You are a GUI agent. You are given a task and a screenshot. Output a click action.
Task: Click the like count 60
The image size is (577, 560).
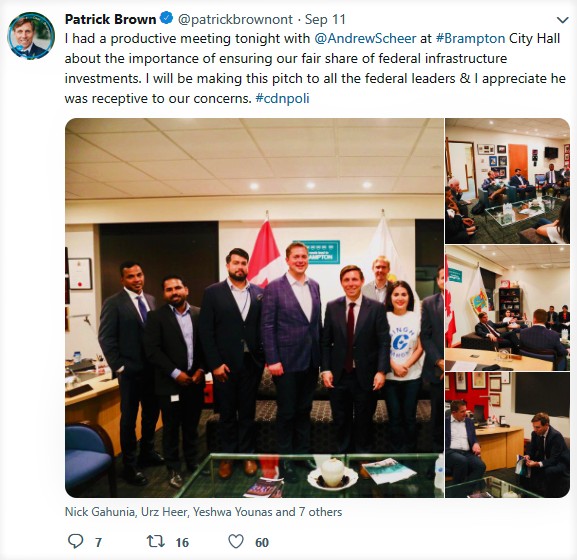click(262, 543)
